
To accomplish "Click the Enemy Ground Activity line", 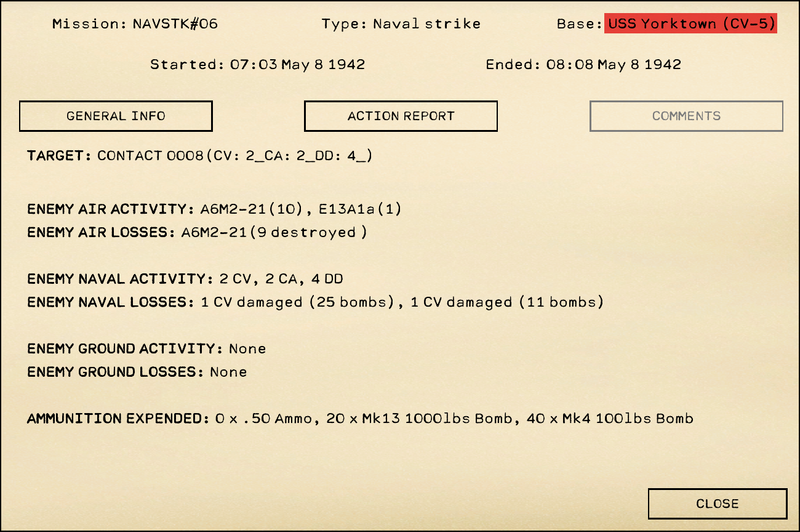I will click(x=146, y=349).
